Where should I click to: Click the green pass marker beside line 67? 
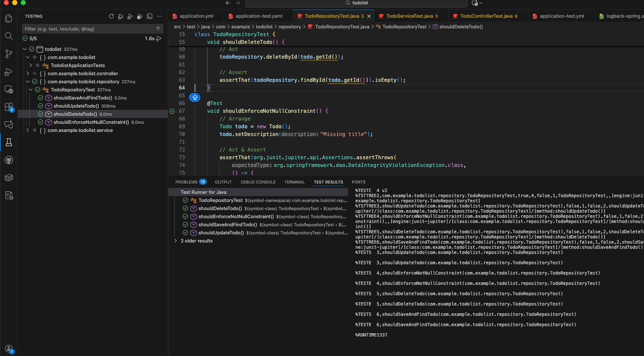pos(172,111)
